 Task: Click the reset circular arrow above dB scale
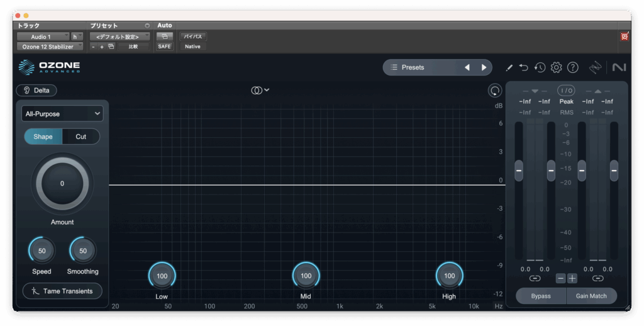(x=495, y=91)
